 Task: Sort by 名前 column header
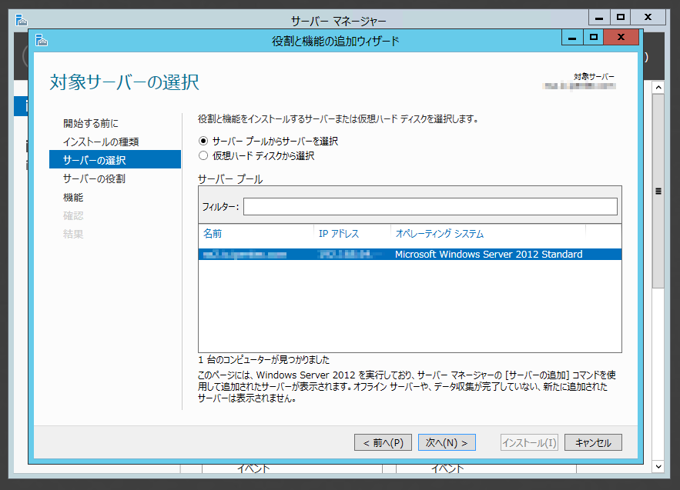(x=212, y=234)
